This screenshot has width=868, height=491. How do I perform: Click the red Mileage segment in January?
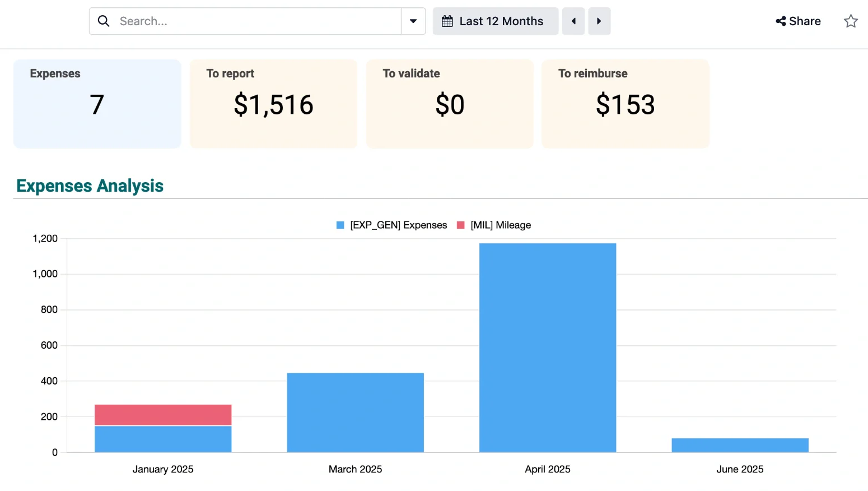163,415
